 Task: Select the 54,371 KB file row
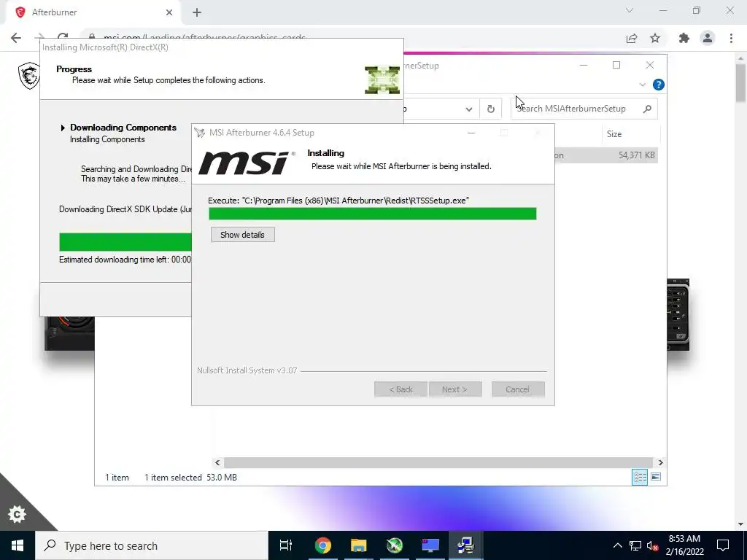[x=606, y=155]
